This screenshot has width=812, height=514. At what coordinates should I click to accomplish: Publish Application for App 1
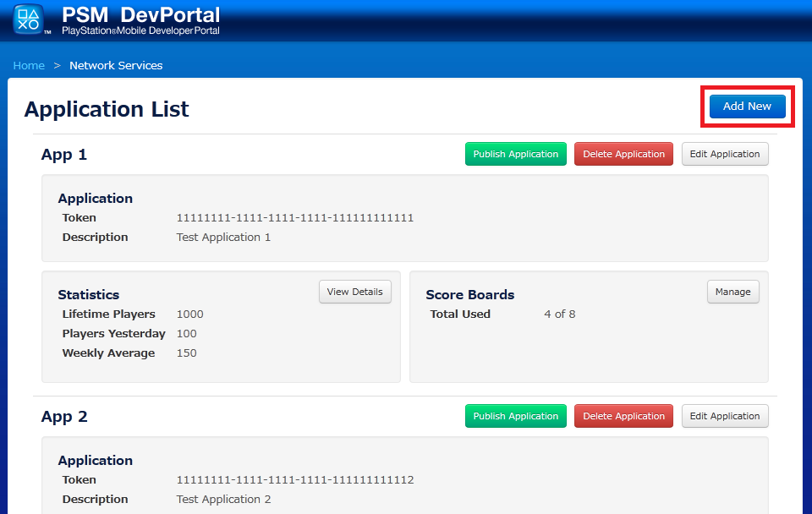point(515,154)
